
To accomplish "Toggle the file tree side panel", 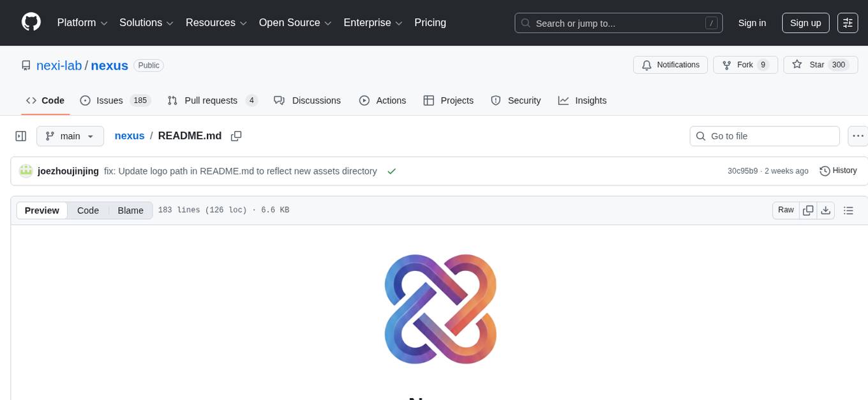I will pos(21,136).
